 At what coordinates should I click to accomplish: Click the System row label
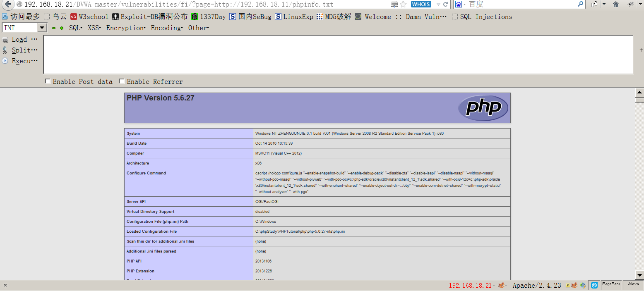133,134
